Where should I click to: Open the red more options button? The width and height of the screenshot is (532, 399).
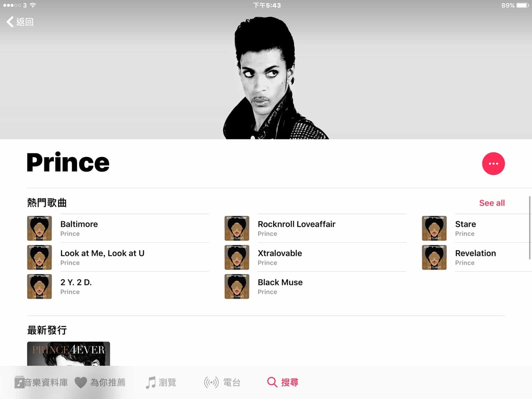click(x=493, y=164)
